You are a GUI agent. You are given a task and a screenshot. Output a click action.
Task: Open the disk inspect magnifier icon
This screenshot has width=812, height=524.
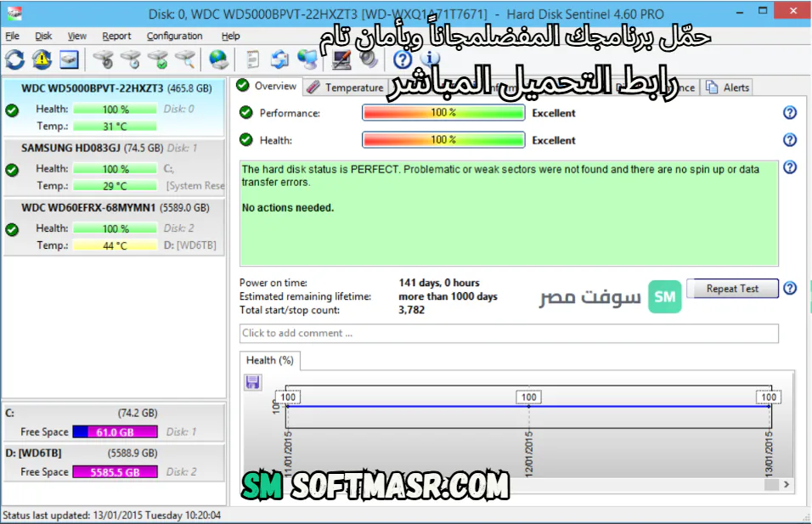[x=185, y=60]
